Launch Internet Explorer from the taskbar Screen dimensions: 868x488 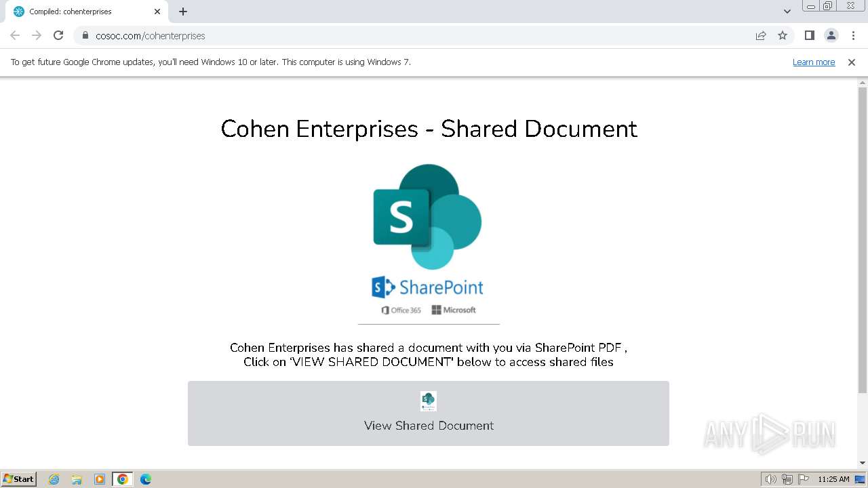click(x=54, y=479)
